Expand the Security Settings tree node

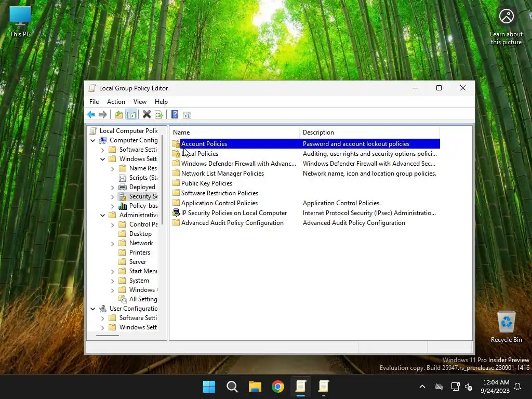click(112, 196)
